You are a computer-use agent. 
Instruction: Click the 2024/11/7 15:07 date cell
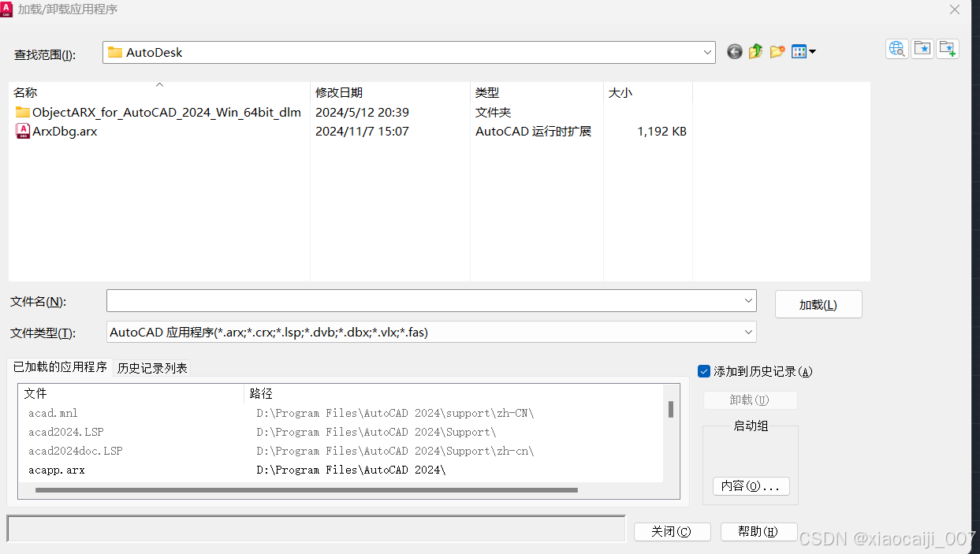(x=362, y=132)
